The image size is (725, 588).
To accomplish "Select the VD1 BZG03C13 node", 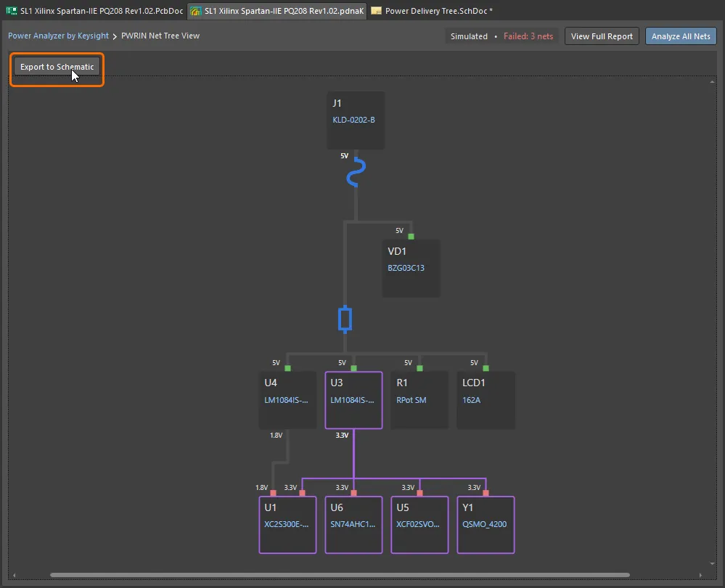I will tap(411, 269).
